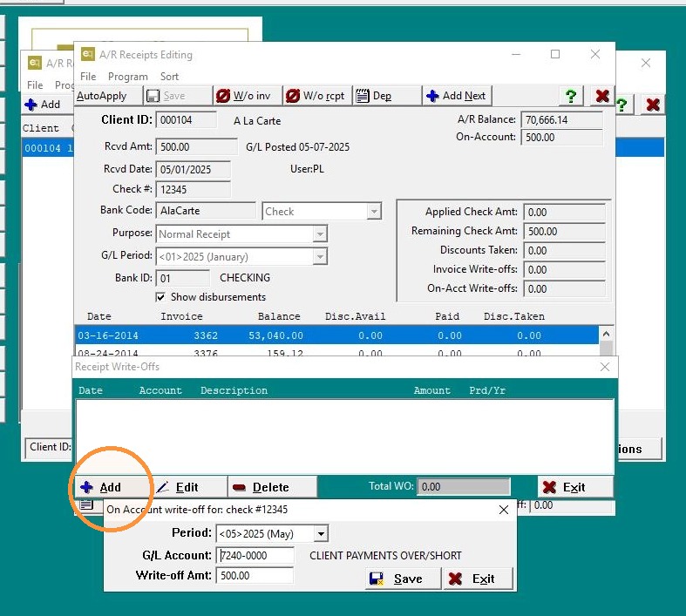Click the Write-off Amt field
The image size is (686, 616).
click(255, 576)
